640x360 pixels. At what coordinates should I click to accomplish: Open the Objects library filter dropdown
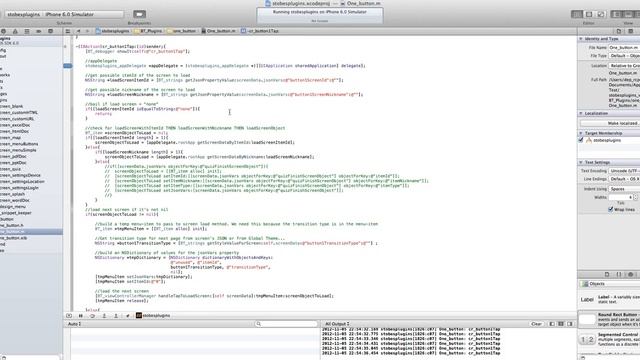tap(610, 284)
